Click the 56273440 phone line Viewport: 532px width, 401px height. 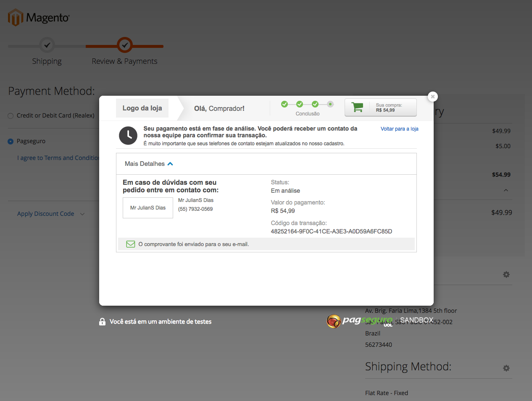(379, 345)
